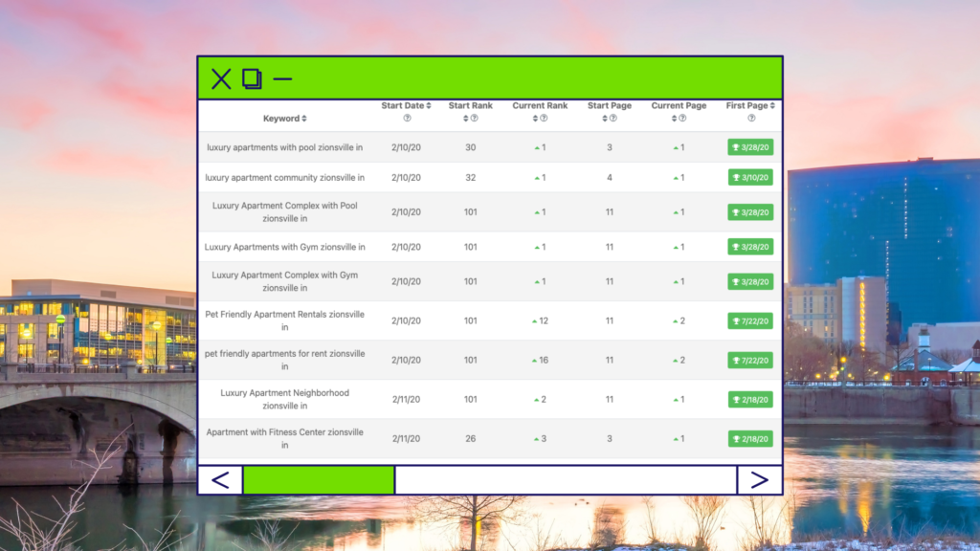Select the 'Luxury Apartments with Gym zionsville in' keyword
This screenshot has width=980, height=551.
pos(285,247)
